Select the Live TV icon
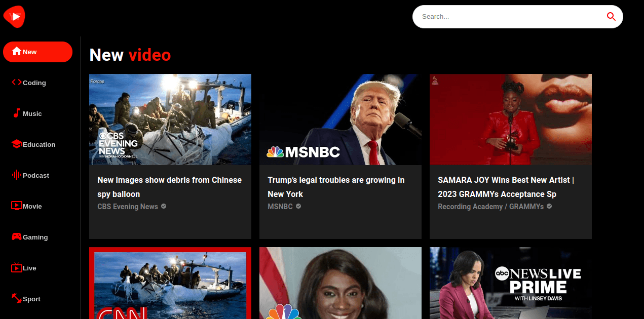The width and height of the screenshot is (644, 319). pos(17,268)
